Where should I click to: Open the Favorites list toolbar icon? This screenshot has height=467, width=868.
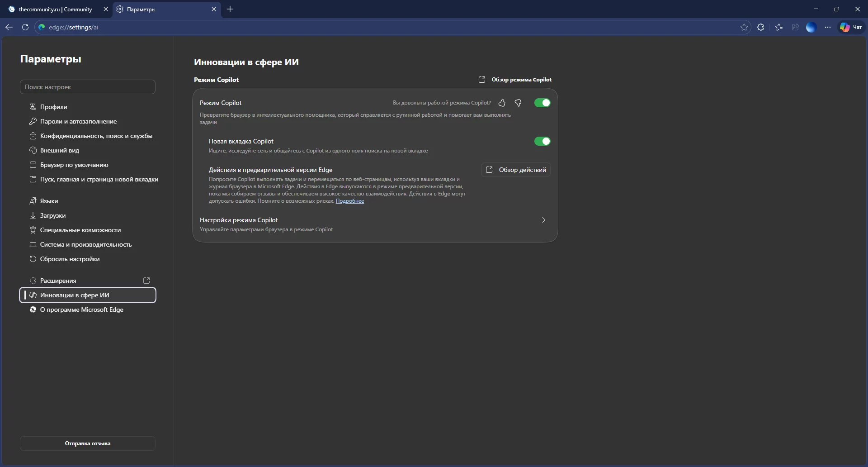[778, 27]
